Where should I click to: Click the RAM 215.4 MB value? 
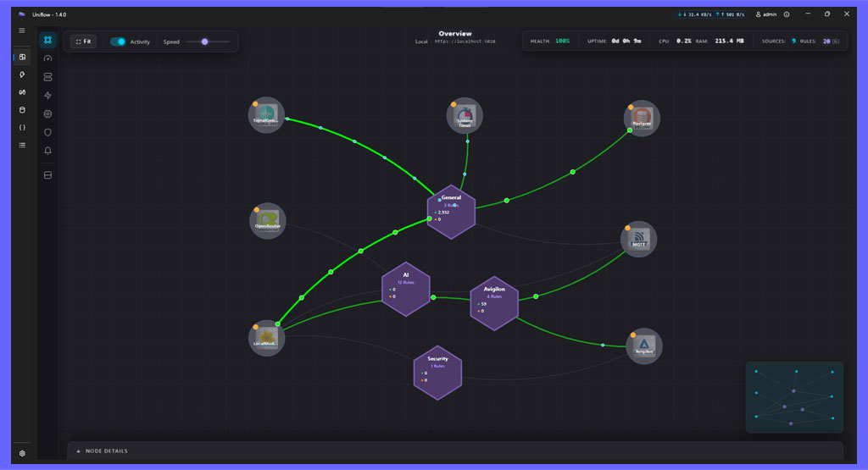coord(729,41)
